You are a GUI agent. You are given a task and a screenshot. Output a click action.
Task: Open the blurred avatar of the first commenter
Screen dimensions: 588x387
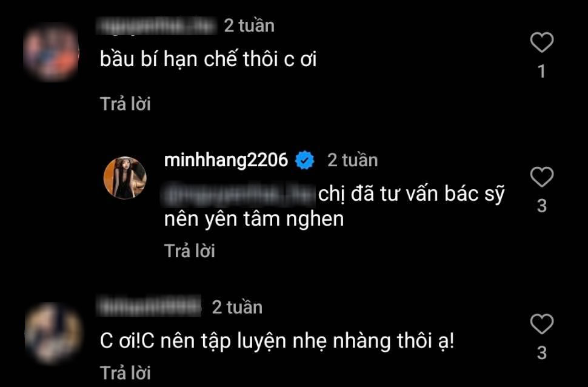[52, 52]
